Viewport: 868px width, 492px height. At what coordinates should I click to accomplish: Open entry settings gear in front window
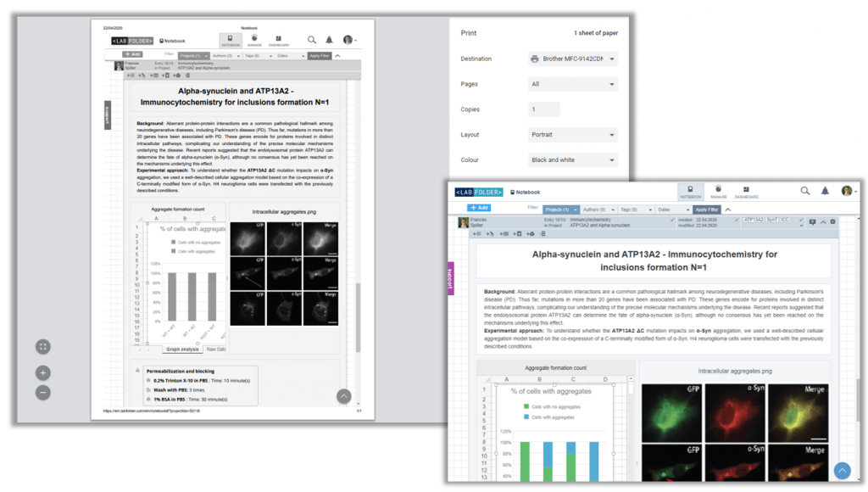click(x=833, y=221)
